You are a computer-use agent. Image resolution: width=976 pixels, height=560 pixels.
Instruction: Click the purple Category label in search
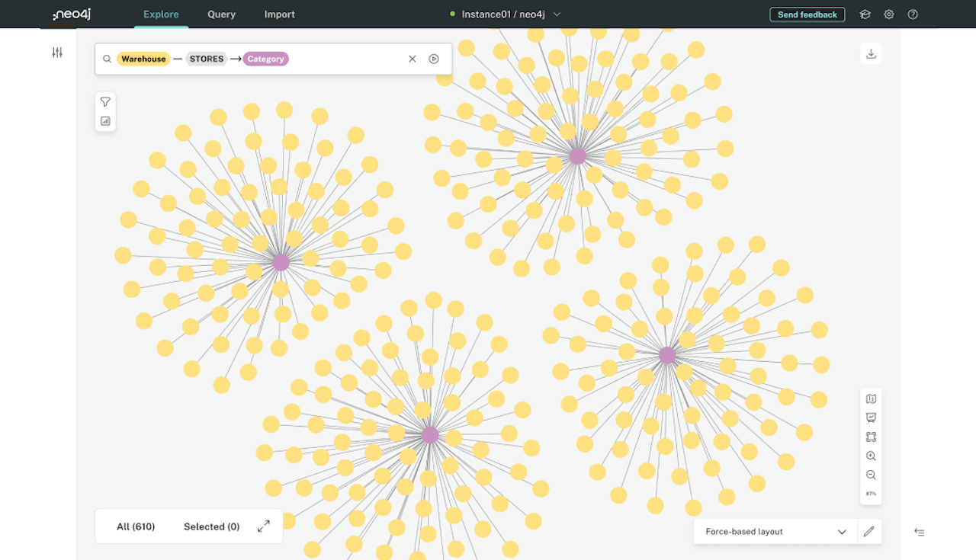(x=265, y=59)
